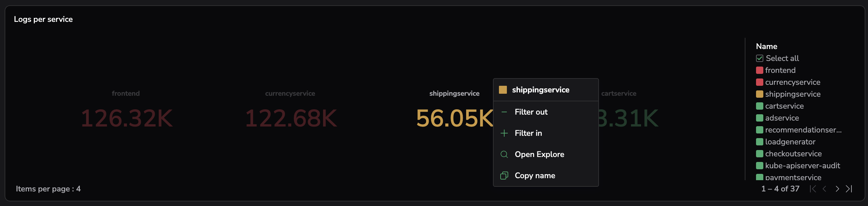Open the Items per page selector
This screenshot has width=868, height=206.
(48, 189)
